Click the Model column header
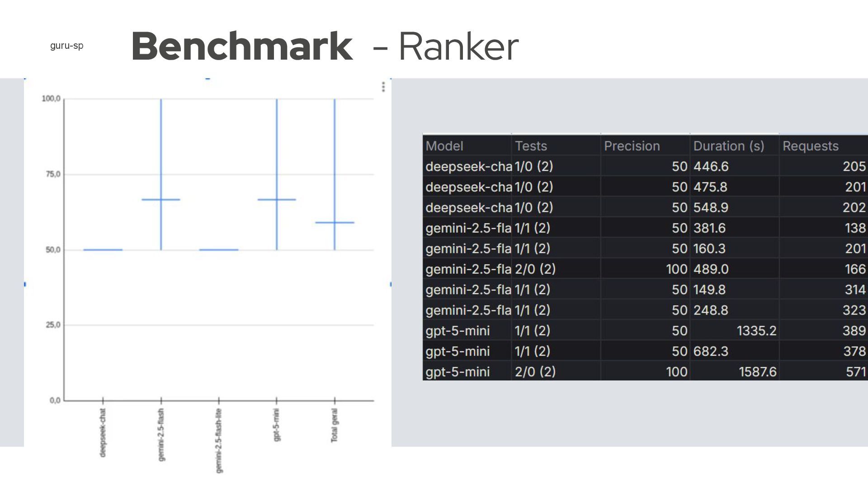Image resolution: width=868 pixels, height=488 pixels. pyautogui.click(x=444, y=146)
